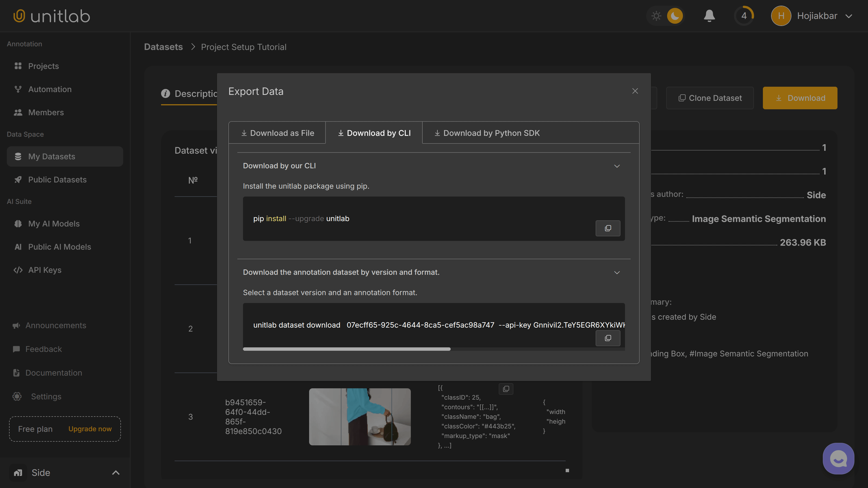
Task: Select Automation in the sidebar
Action: point(49,89)
